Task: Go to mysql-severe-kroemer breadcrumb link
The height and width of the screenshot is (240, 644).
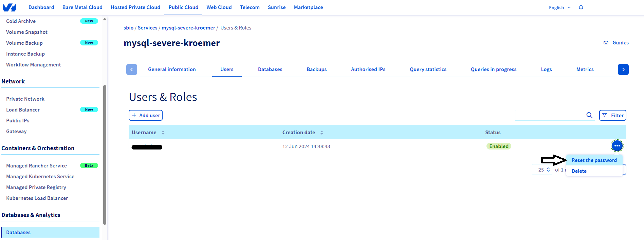Action: tap(188, 28)
